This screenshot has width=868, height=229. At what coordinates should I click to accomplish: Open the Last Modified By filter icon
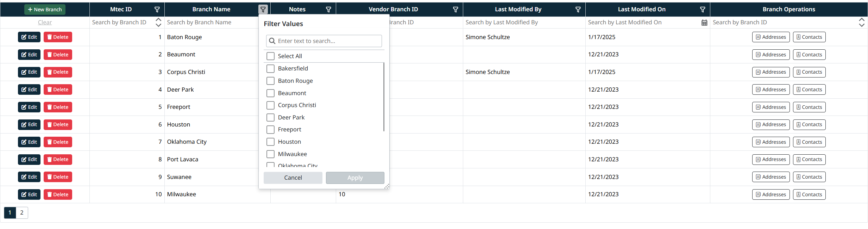tap(578, 10)
